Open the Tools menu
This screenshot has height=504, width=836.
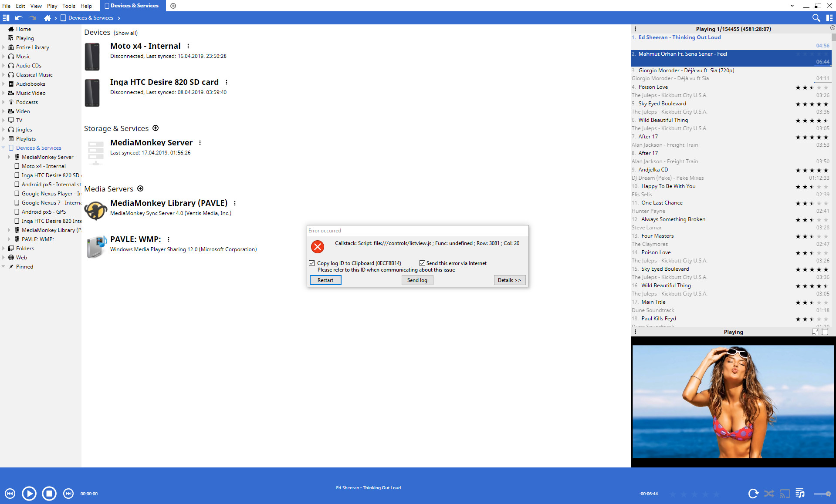pyautogui.click(x=68, y=6)
